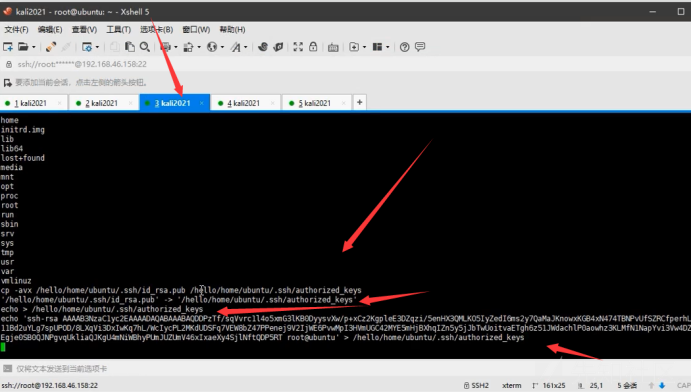Open session Properties gear icon
The width and height of the screenshot is (692, 392).
[87, 47]
